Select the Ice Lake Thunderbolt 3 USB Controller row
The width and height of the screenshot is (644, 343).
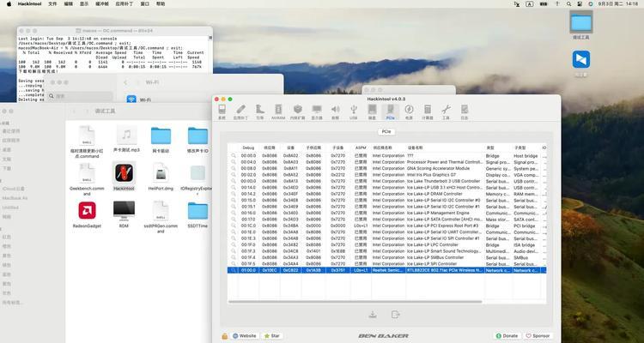[x=387, y=181]
